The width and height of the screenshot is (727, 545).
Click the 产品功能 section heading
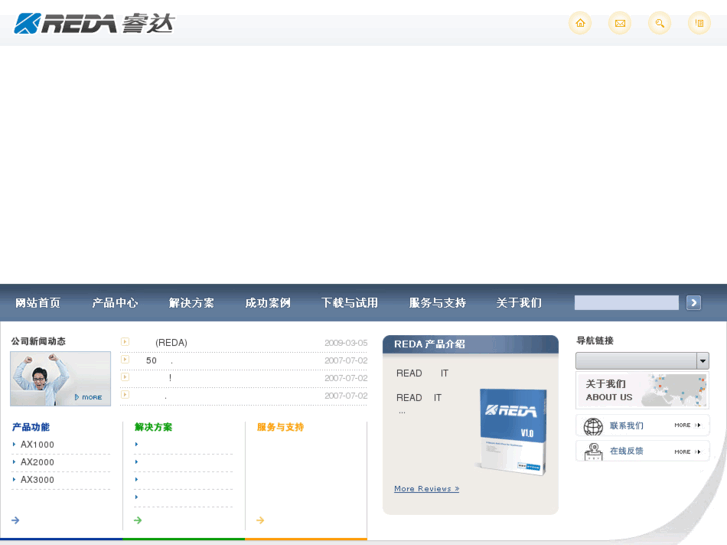coord(31,427)
